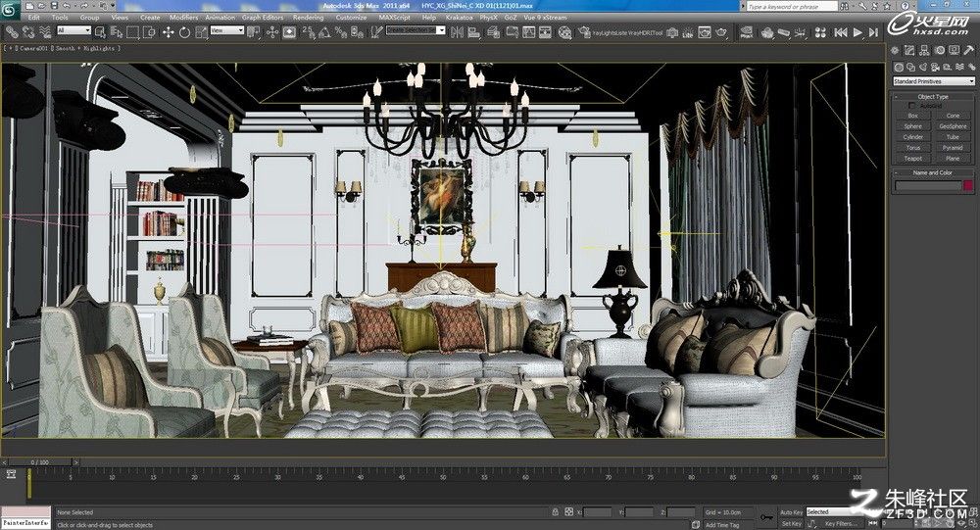Open the Display command panel tab

tap(955, 50)
